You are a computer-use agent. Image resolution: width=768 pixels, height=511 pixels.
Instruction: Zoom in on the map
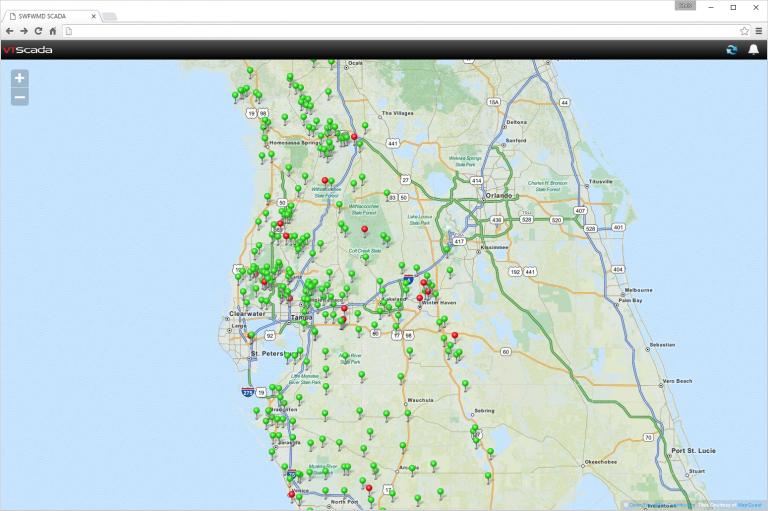(x=20, y=78)
